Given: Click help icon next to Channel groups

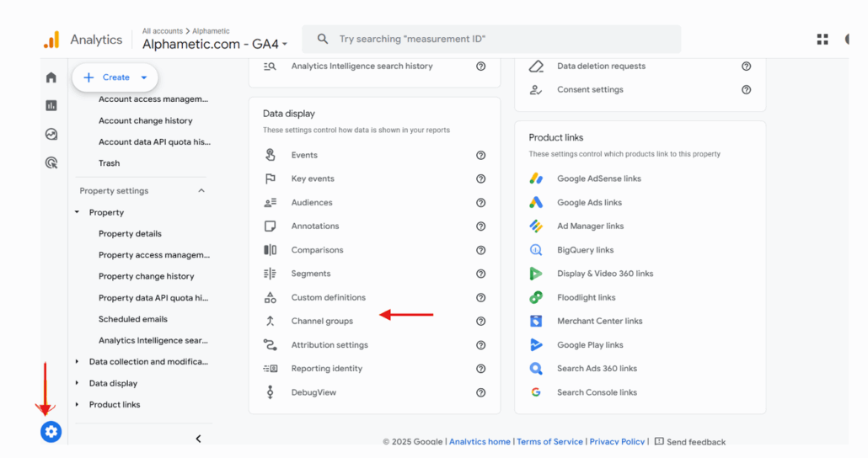Looking at the screenshot, I should pos(480,321).
